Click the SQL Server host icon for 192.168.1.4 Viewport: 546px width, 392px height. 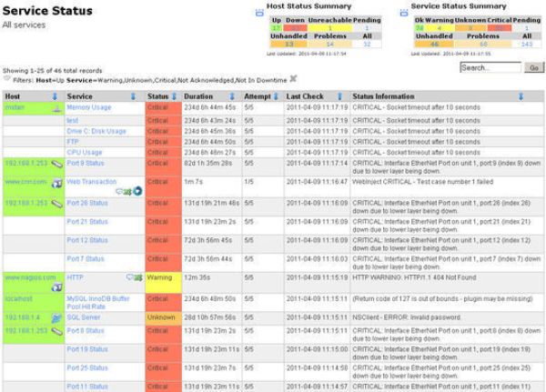tap(56, 317)
